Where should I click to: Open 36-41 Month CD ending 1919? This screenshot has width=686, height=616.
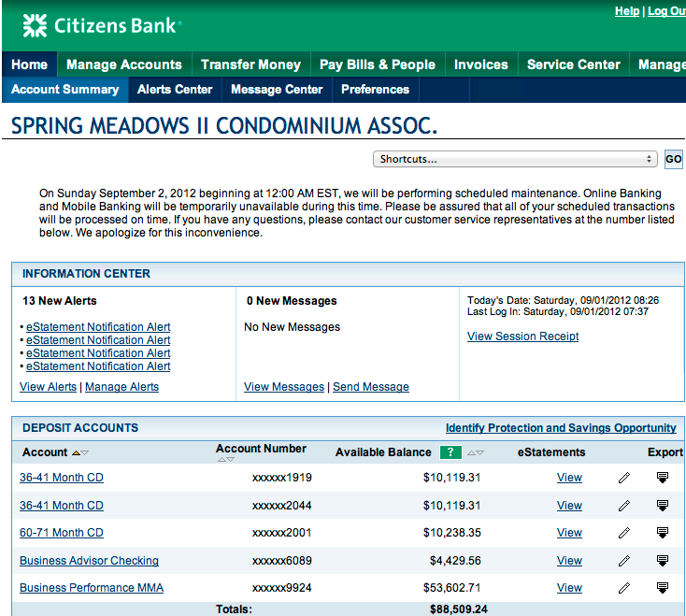coord(62,478)
